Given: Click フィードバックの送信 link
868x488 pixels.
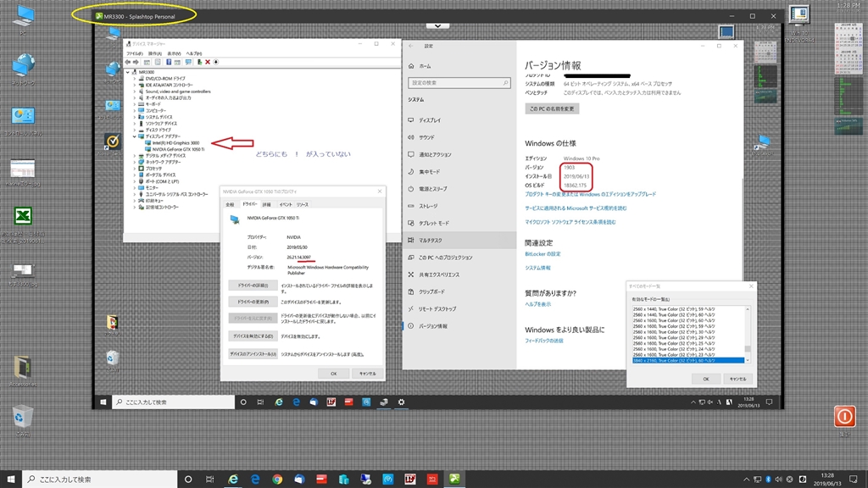Looking at the screenshot, I should coord(543,341).
